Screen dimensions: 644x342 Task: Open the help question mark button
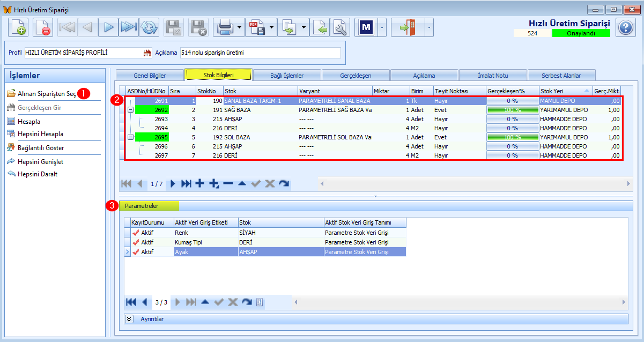click(x=625, y=27)
